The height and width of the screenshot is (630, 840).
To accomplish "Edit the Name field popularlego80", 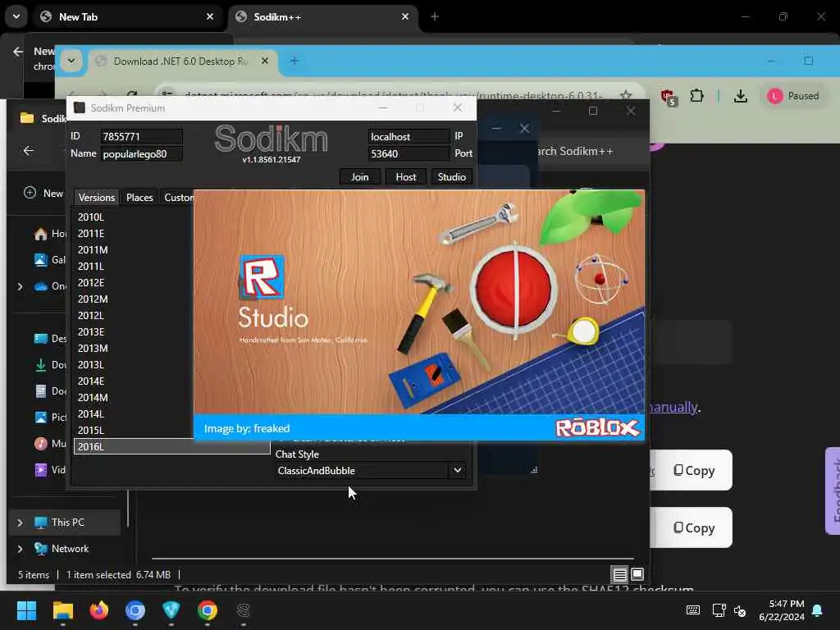I will pyautogui.click(x=141, y=153).
